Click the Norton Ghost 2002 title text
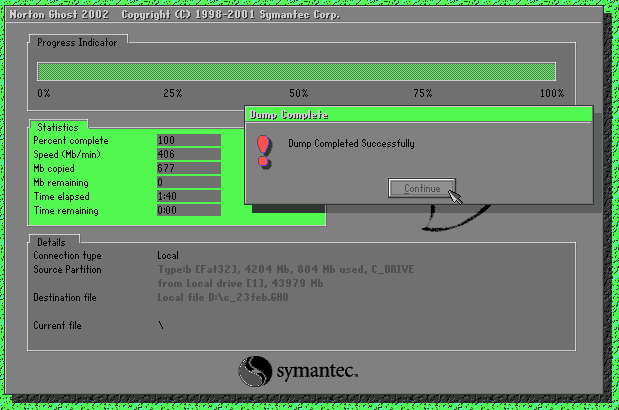This screenshot has width=619, height=410. click(x=59, y=15)
